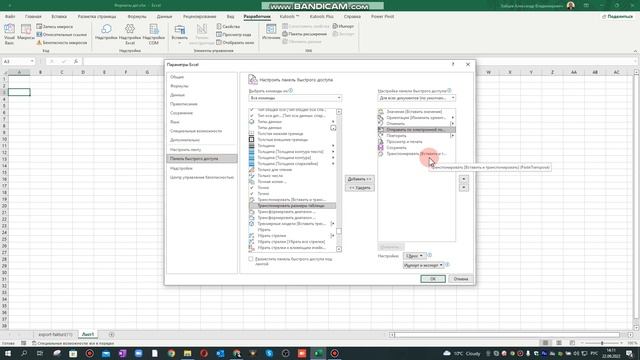Add a new sheet with plus button
This screenshot has width=640, height=360.
pos(111,335)
